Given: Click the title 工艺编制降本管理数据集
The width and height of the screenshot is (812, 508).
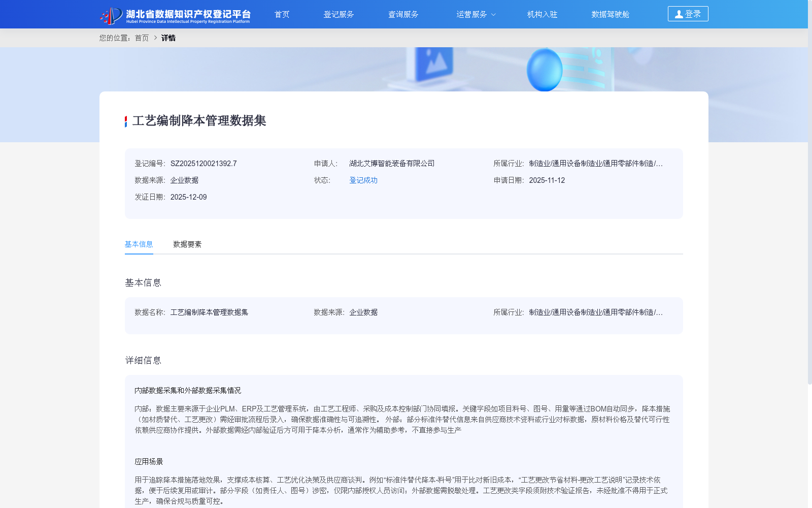Looking at the screenshot, I should (199, 121).
